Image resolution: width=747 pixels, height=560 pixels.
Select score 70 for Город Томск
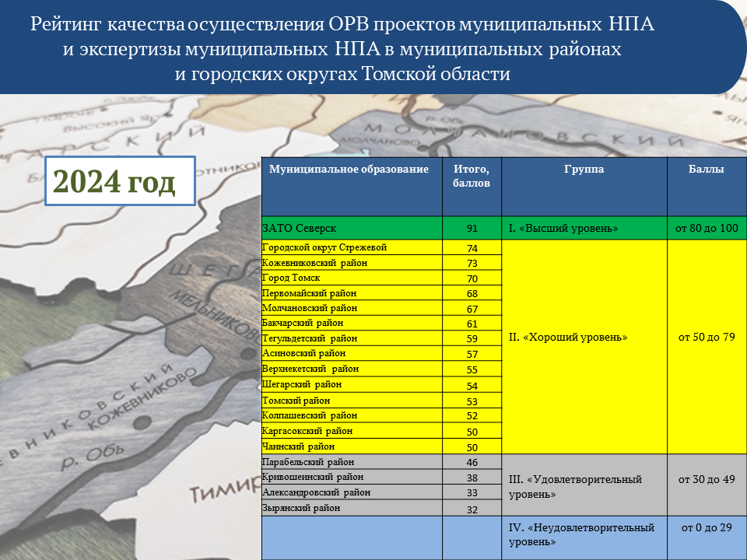(472, 278)
